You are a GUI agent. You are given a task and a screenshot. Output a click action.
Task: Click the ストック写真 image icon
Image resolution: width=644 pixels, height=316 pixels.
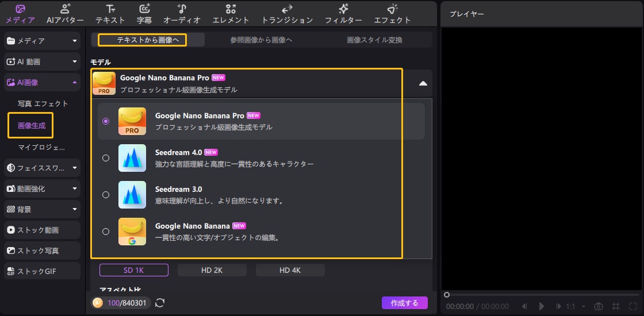click(11, 251)
